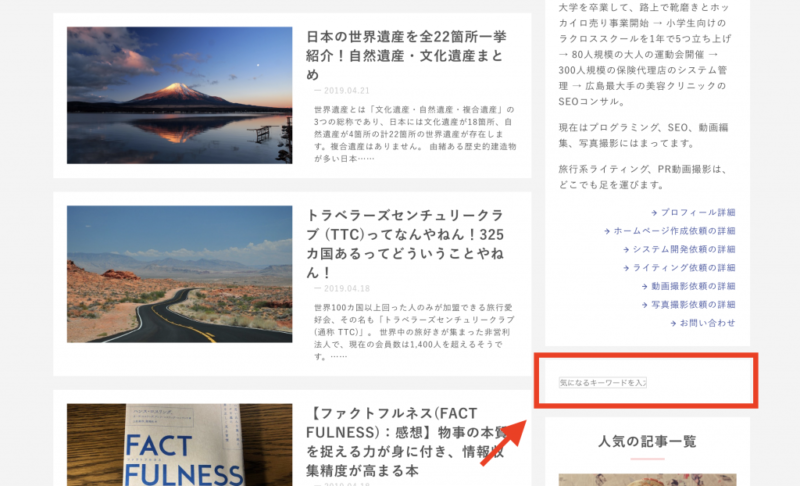Open 日本の世界遺産 article title

point(406,56)
